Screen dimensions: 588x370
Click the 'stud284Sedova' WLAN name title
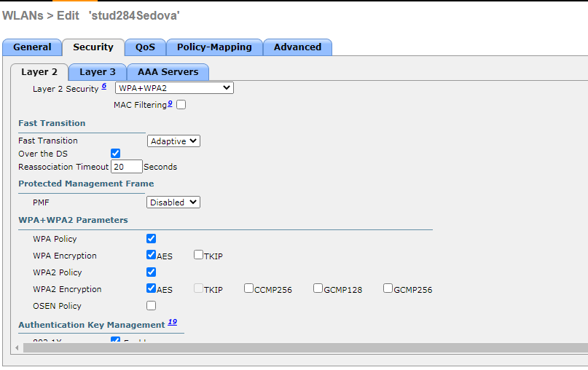click(134, 16)
